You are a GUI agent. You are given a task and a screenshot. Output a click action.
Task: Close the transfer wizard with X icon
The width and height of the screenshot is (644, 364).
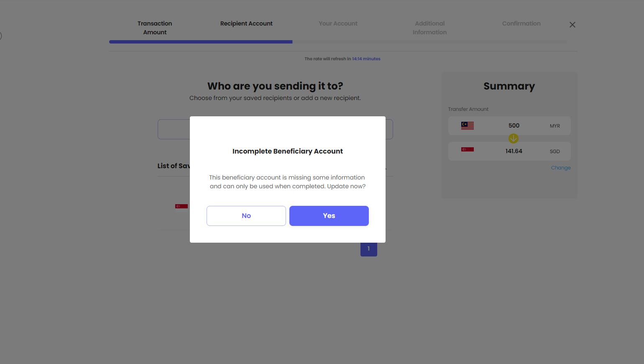coord(572,25)
